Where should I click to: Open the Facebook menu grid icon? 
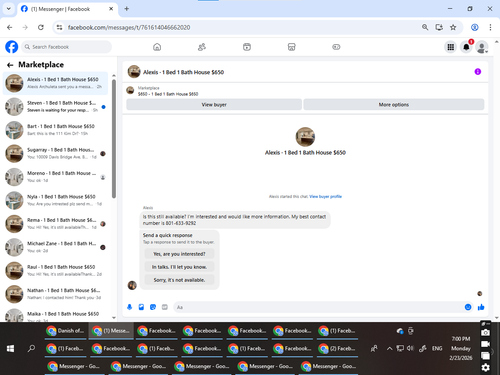pos(451,47)
